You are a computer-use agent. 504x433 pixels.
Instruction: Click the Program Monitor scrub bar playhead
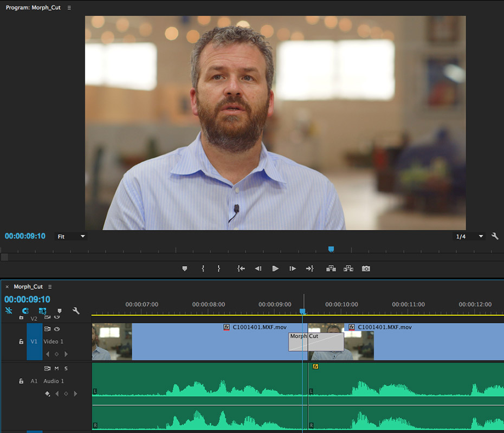(331, 249)
